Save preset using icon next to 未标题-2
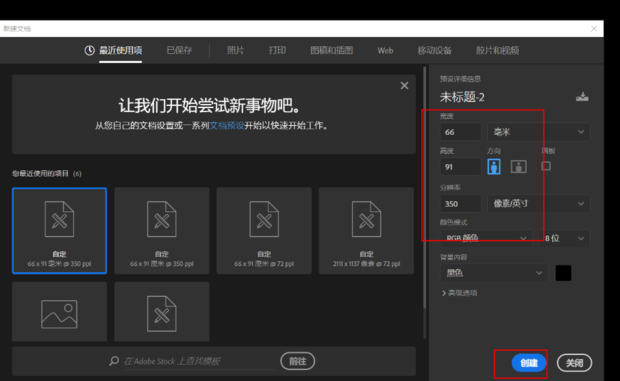 click(x=582, y=97)
